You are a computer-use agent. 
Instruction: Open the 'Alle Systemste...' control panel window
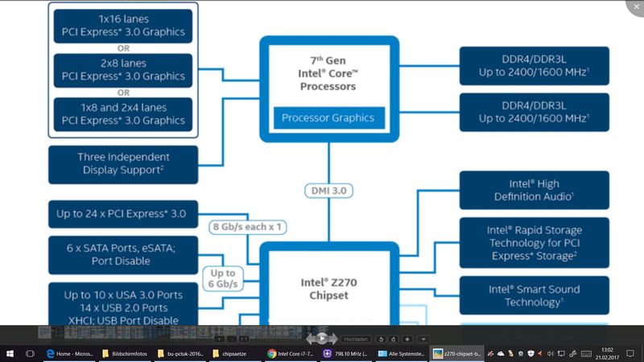401,353
